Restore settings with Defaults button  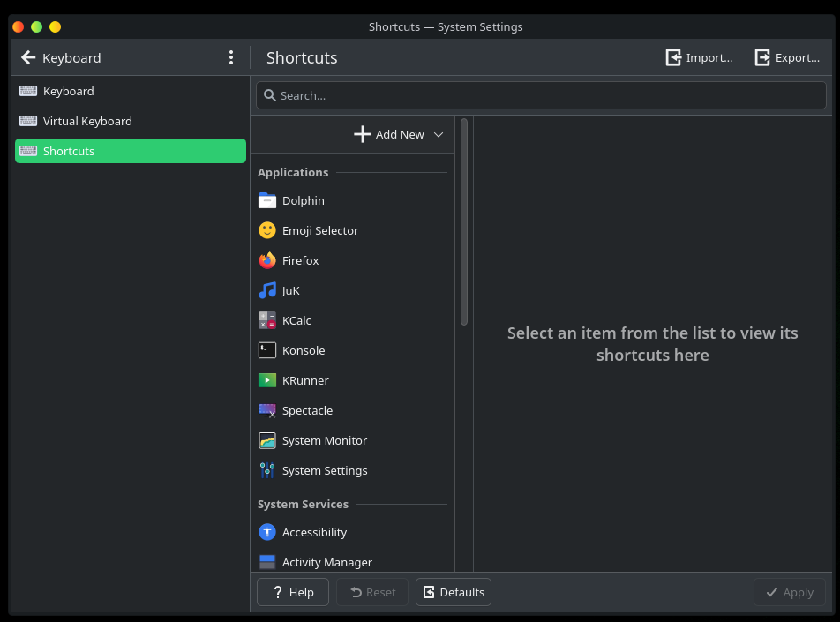coord(454,592)
